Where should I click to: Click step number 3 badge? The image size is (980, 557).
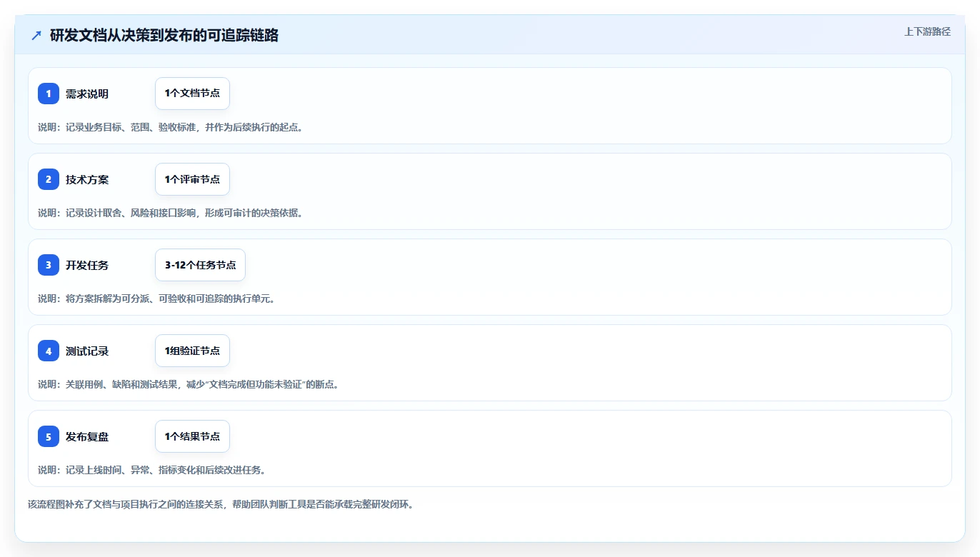point(49,265)
